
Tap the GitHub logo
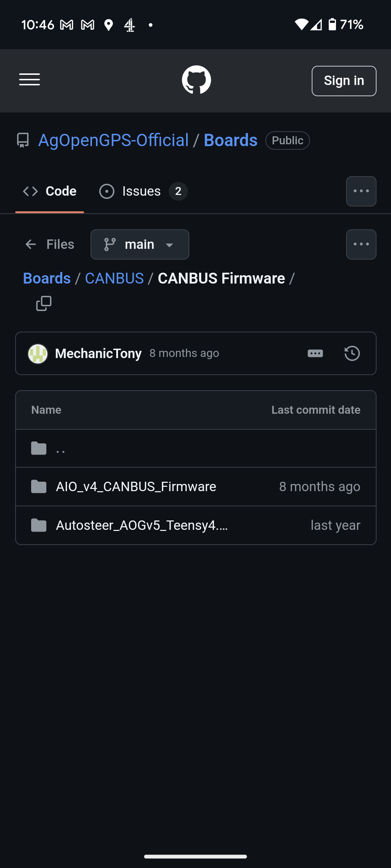click(196, 80)
